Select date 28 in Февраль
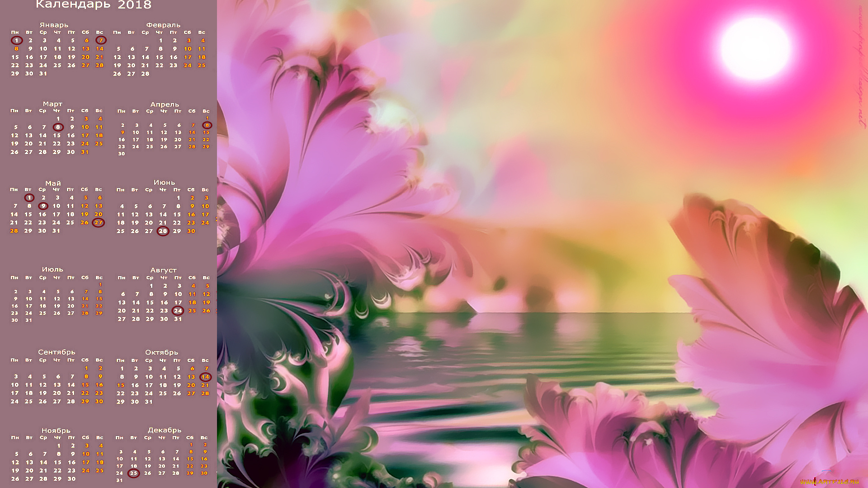 145,74
